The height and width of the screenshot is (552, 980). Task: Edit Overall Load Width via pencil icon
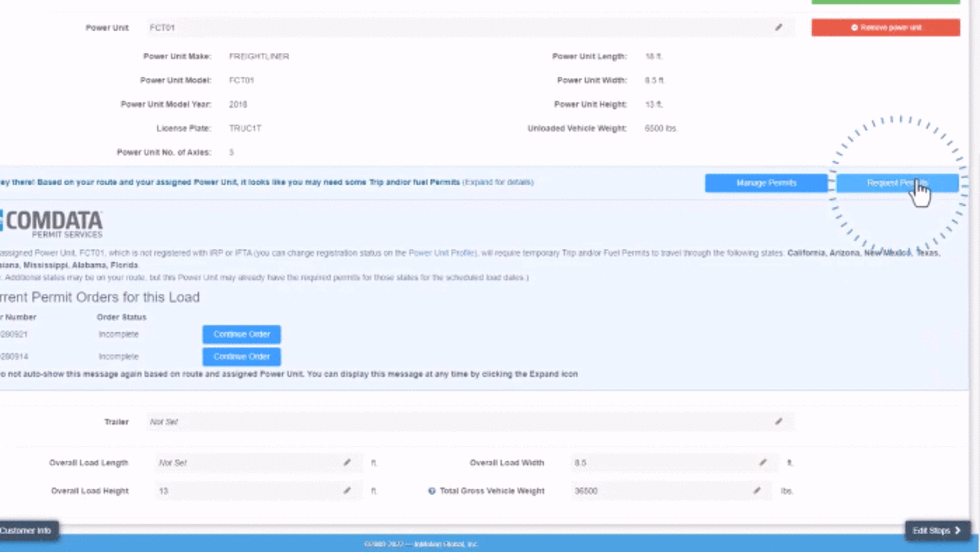pos(762,463)
